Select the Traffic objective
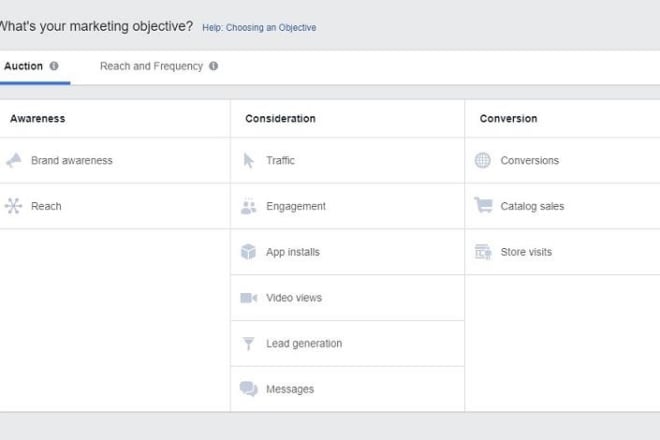 coord(280,160)
